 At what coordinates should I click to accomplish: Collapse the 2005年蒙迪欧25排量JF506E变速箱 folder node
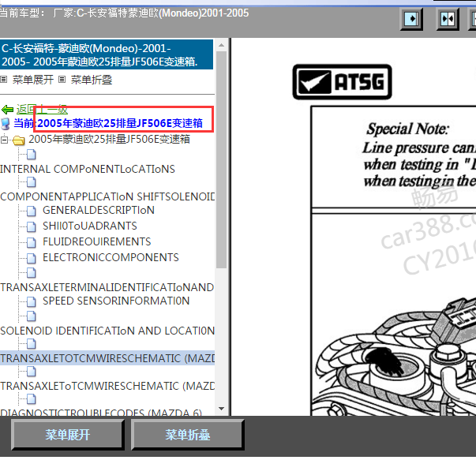point(4,140)
